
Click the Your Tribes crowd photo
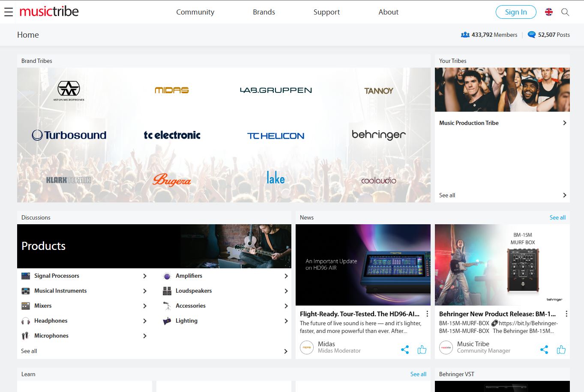point(502,90)
